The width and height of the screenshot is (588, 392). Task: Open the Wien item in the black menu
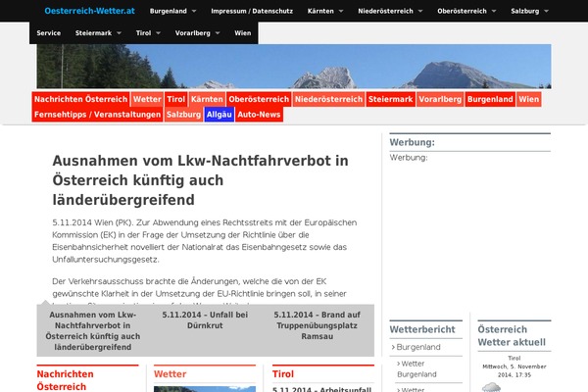tap(243, 33)
